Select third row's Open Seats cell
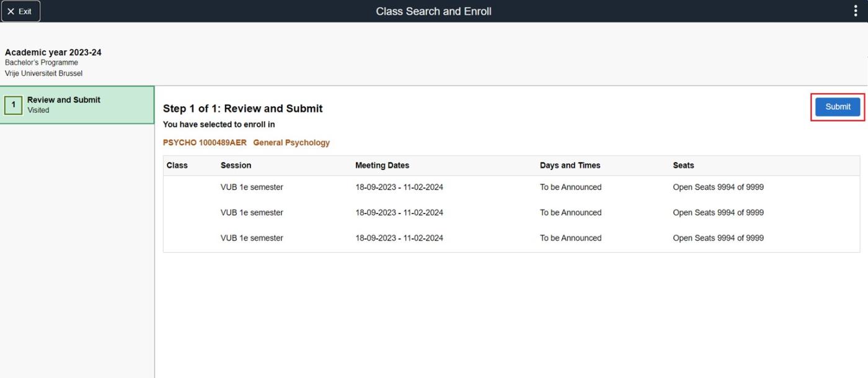 (x=718, y=238)
